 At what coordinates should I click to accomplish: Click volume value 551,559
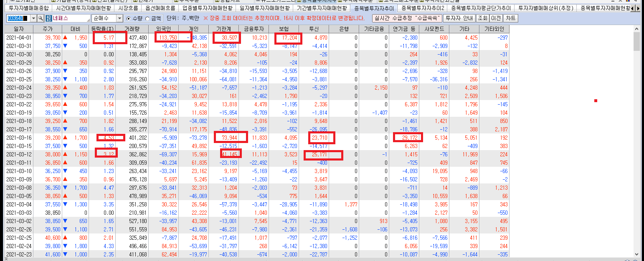(x=138, y=229)
